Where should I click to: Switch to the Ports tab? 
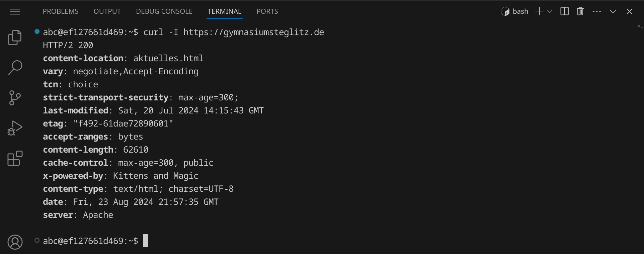(267, 11)
